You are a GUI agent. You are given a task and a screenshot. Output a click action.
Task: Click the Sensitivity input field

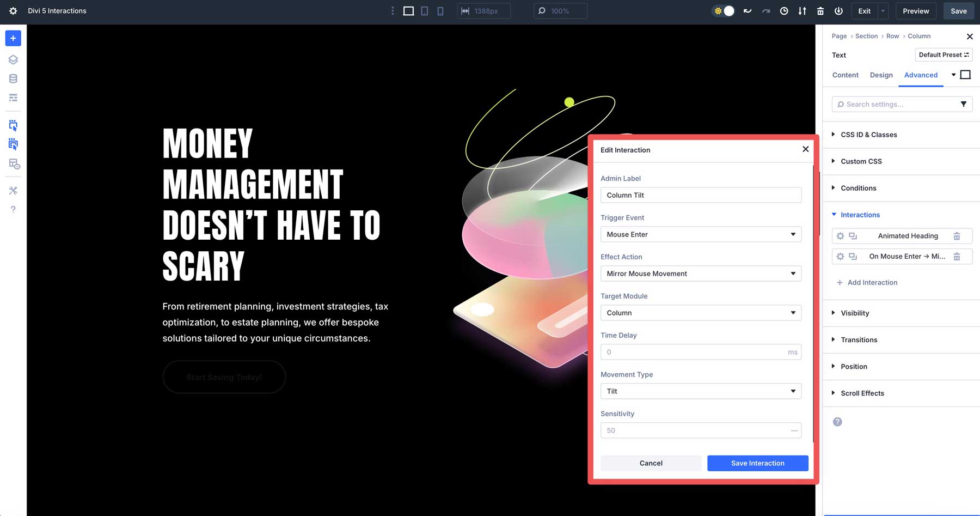701,430
